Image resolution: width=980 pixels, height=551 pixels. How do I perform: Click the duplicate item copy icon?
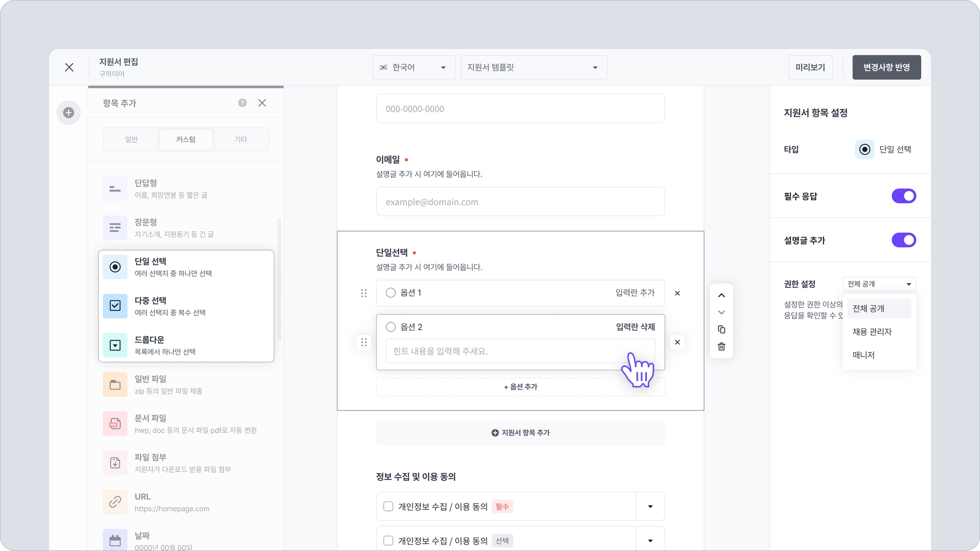(x=721, y=330)
